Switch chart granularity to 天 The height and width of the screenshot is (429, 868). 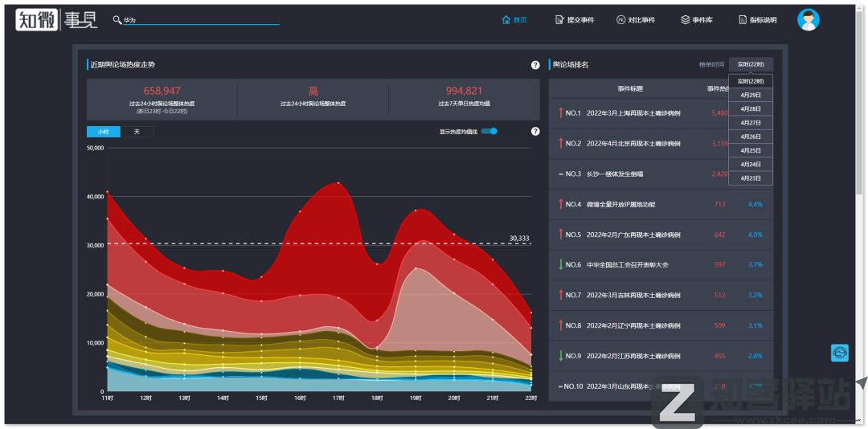coord(137,132)
